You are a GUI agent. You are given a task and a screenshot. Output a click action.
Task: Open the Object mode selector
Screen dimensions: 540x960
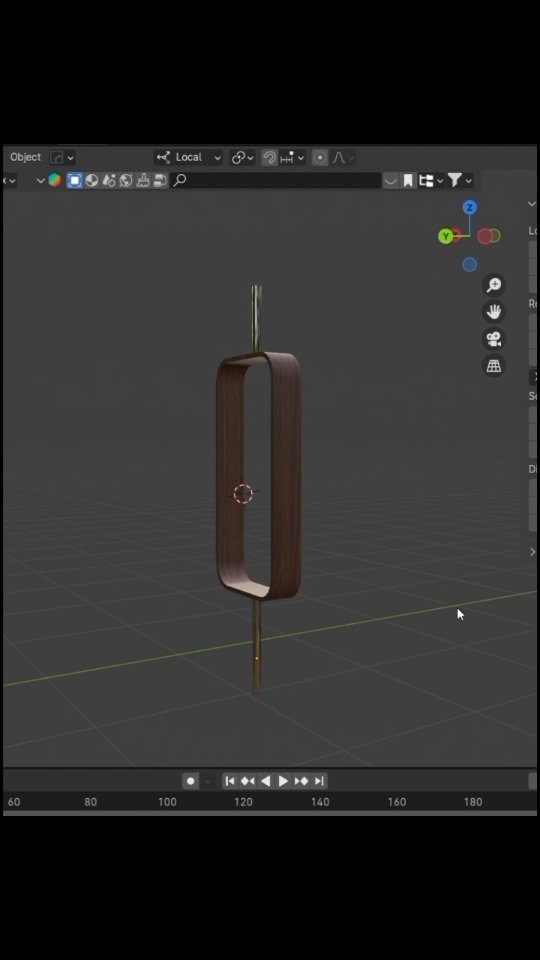[26, 157]
